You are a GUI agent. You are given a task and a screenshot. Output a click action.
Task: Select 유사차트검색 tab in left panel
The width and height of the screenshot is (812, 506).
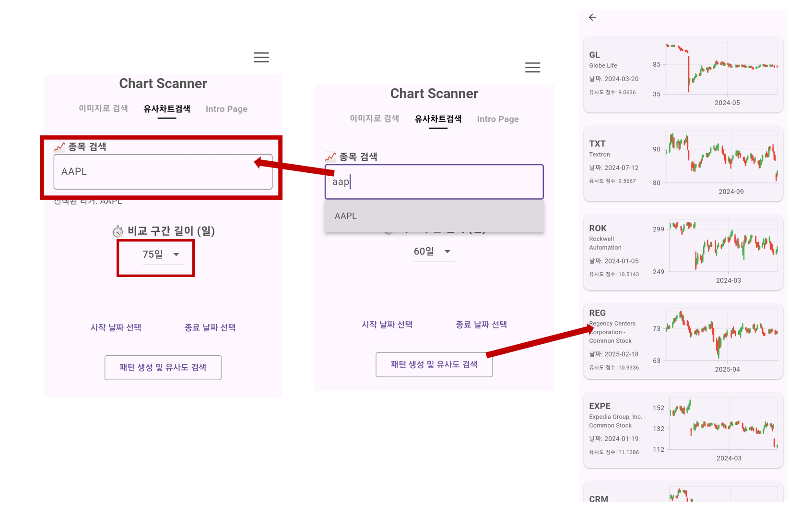167,109
